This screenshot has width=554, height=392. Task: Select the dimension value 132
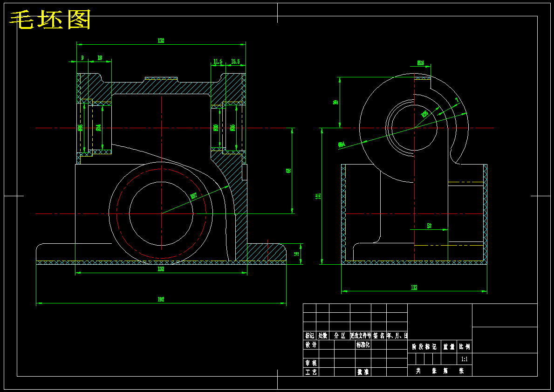click(x=161, y=269)
